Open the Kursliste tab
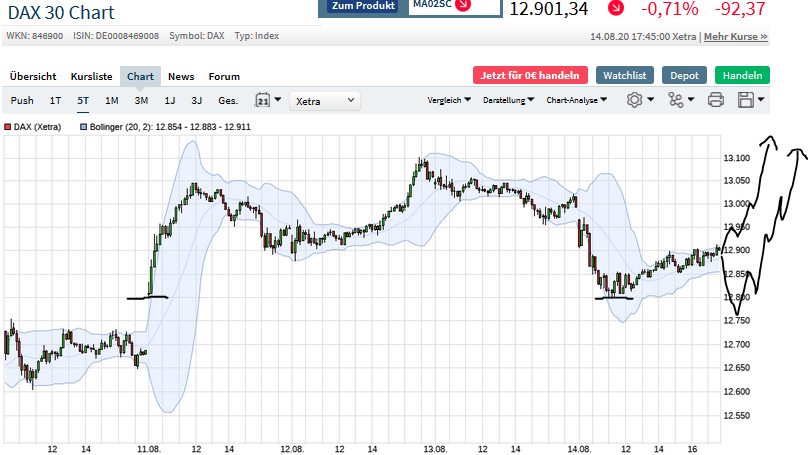Image resolution: width=808 pixels, height=455 pixels. pos(91,76)
